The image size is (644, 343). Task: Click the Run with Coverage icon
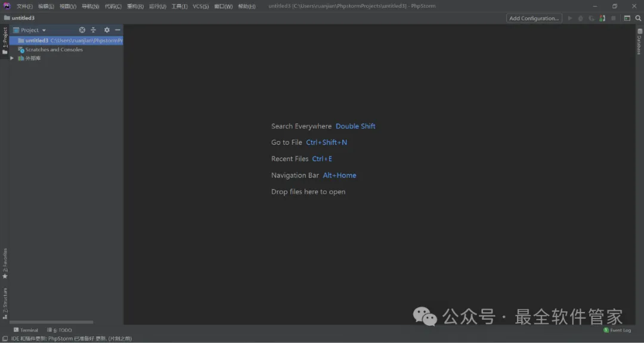(592, 18)
